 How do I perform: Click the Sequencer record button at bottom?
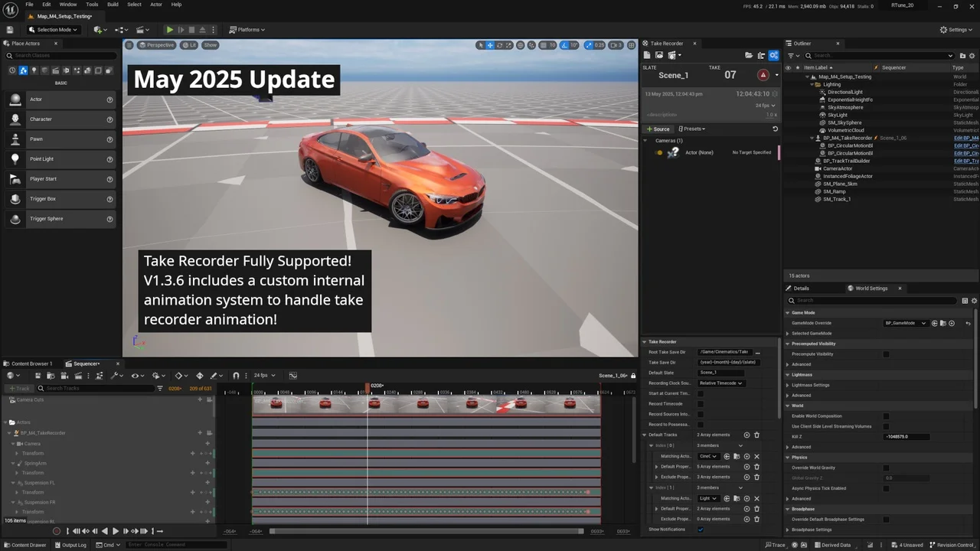56,531
